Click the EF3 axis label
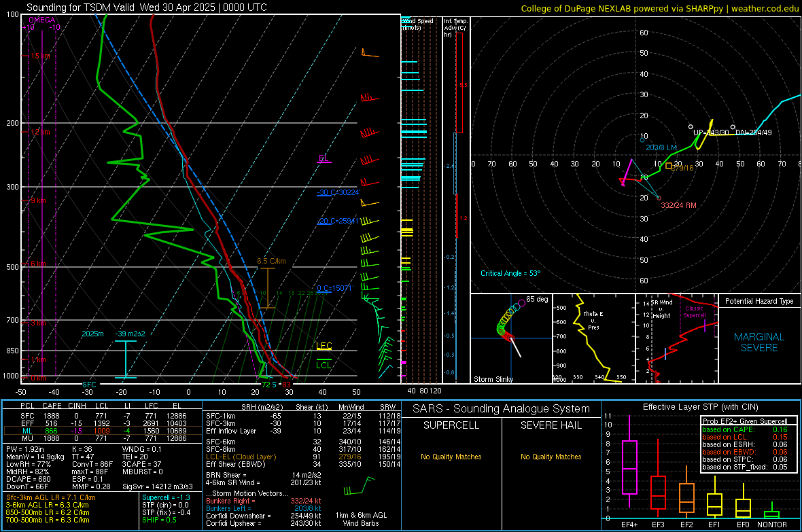Viewport: 802px width, 532px height. coord(658,525)
